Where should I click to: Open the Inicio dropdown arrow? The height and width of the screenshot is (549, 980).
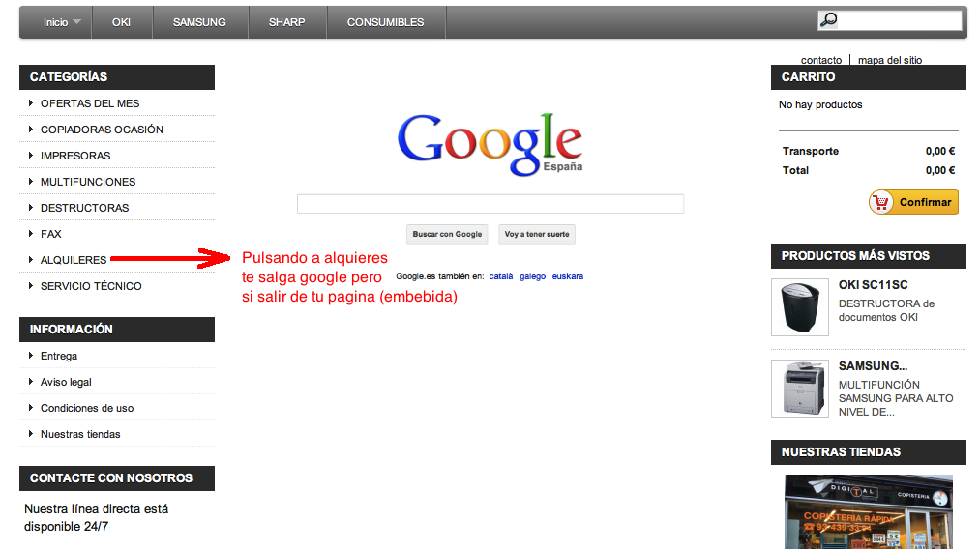point(76,22)
